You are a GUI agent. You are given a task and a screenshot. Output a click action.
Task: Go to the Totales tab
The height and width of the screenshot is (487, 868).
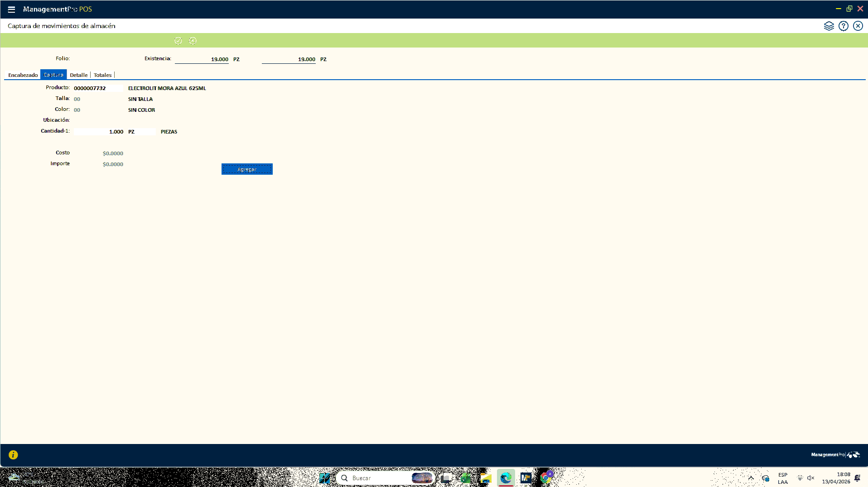coord(102,75)
